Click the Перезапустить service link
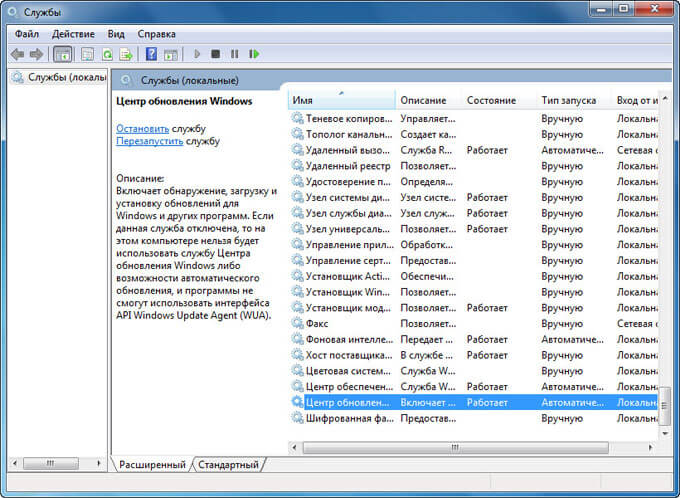Screen dimensions: 680x498 tap(149, 142)
